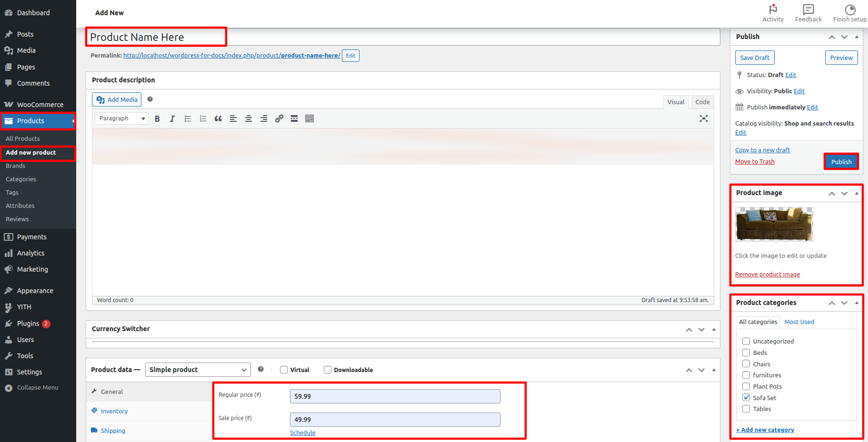Uncheck the Sofa Set category

coord(746,398)
